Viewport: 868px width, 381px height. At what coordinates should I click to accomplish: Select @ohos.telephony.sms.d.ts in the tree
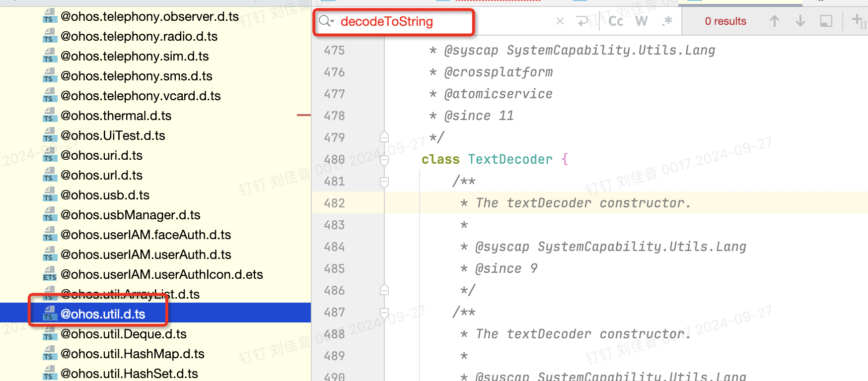pos(136,76)
